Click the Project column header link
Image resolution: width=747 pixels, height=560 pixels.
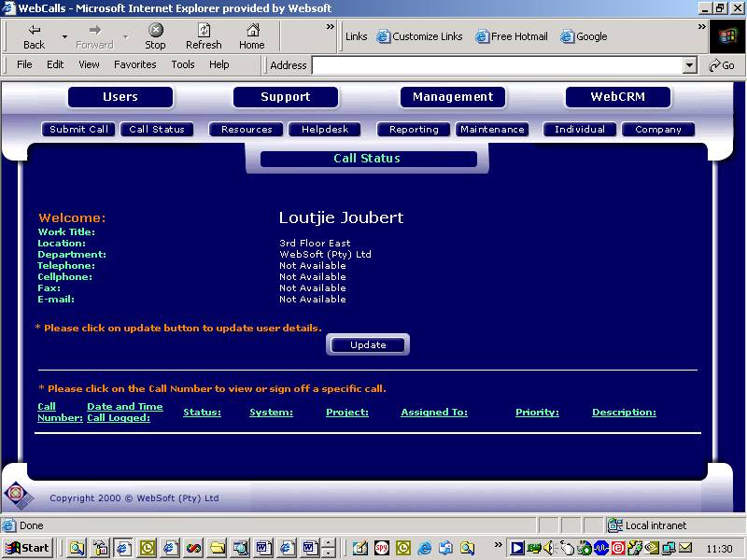coord(347,413)
